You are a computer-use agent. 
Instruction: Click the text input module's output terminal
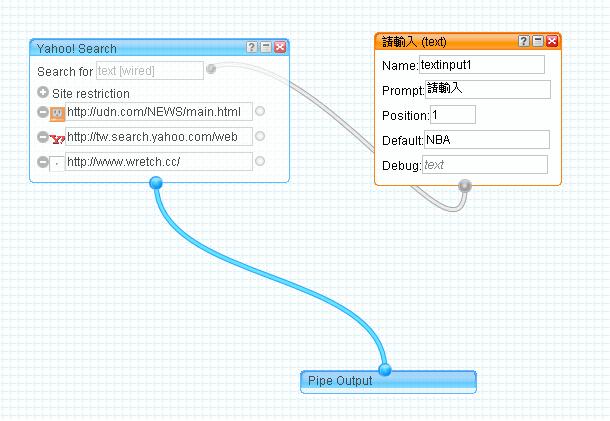pos(464,185)
